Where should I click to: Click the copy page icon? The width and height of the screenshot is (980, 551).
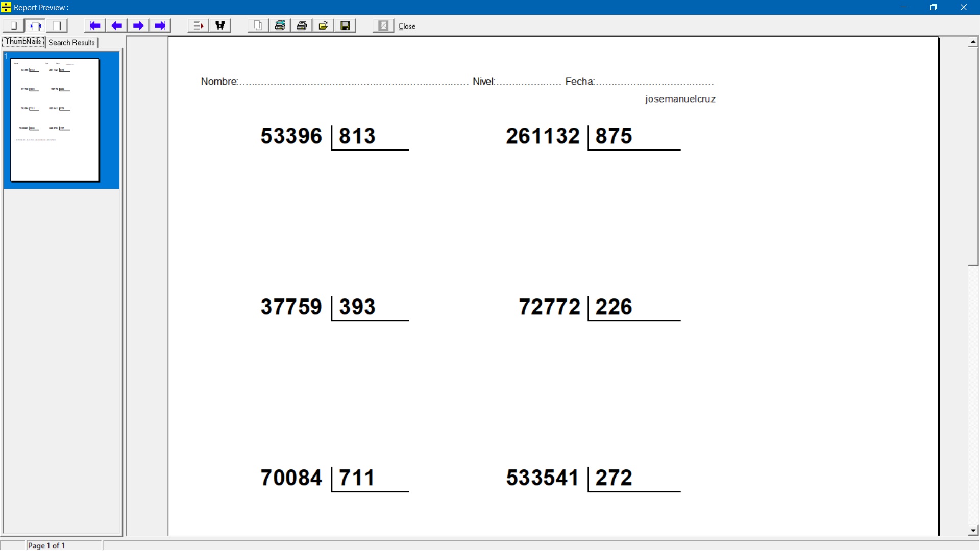258,26
